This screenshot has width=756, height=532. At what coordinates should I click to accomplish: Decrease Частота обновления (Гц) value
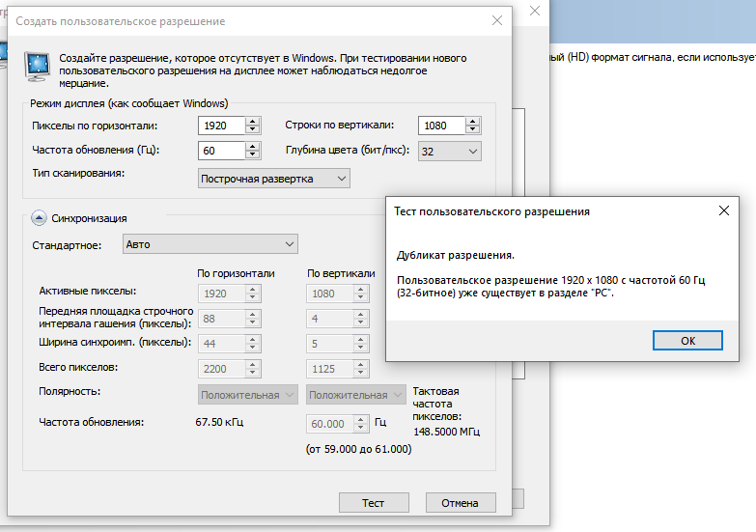point(253,155)
